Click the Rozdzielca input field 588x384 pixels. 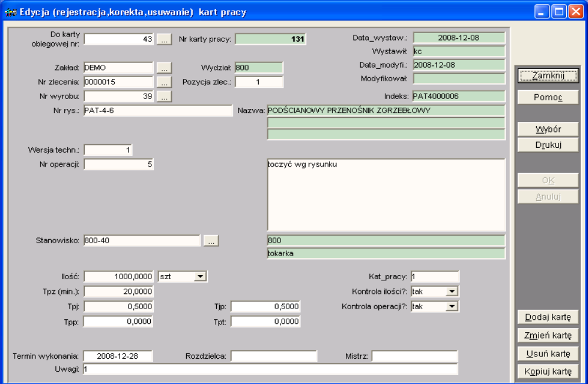274,356
